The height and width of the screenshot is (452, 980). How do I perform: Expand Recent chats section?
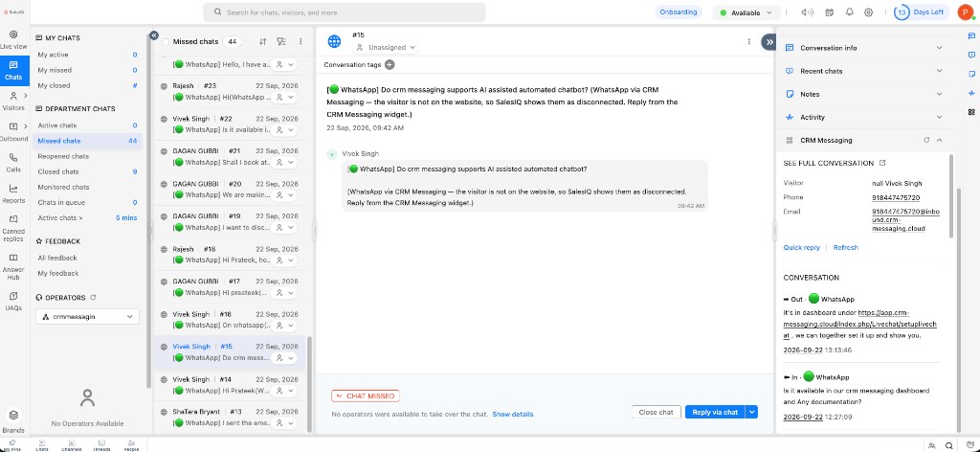point(863,71)
